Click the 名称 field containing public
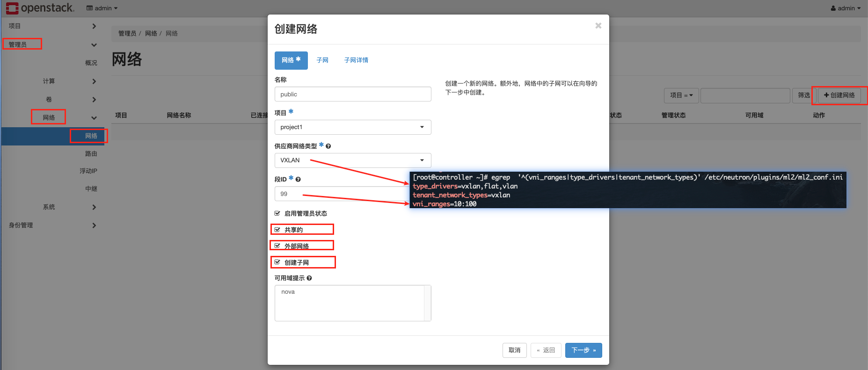868x370 pixels. point(353,94)
